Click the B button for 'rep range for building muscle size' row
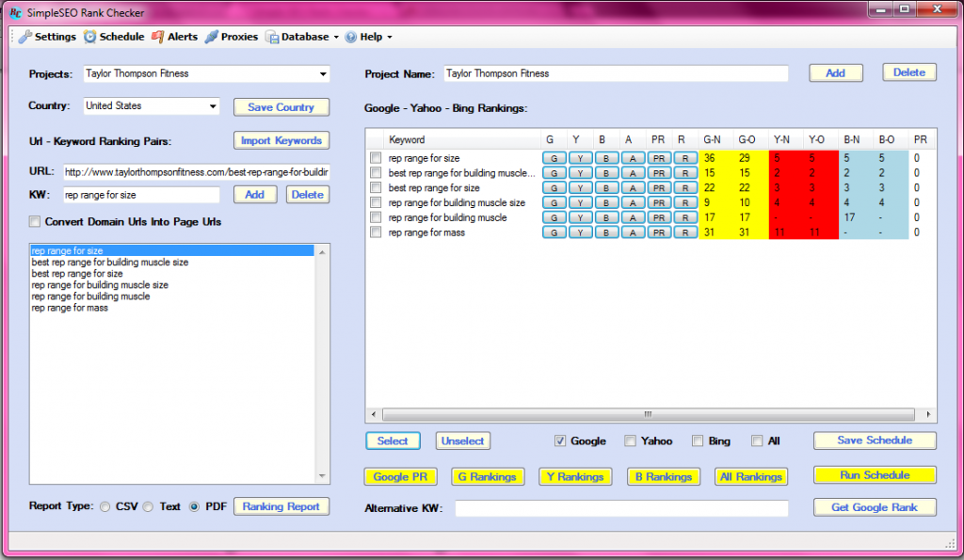Viewport: 964px width, 560px height. pyautogui.click(x=606, y=203)
